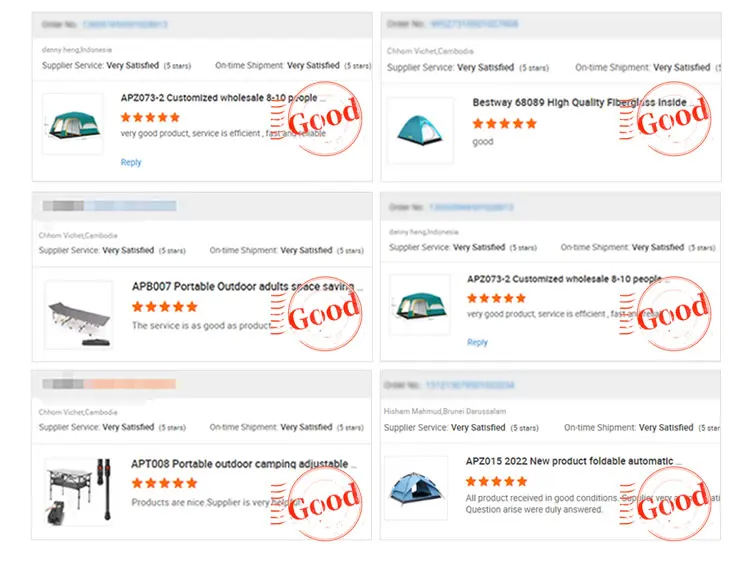This screenshot has width=750, height=565.
Task: Open APZ015 2022 New product foldable title
Action: 572,461
